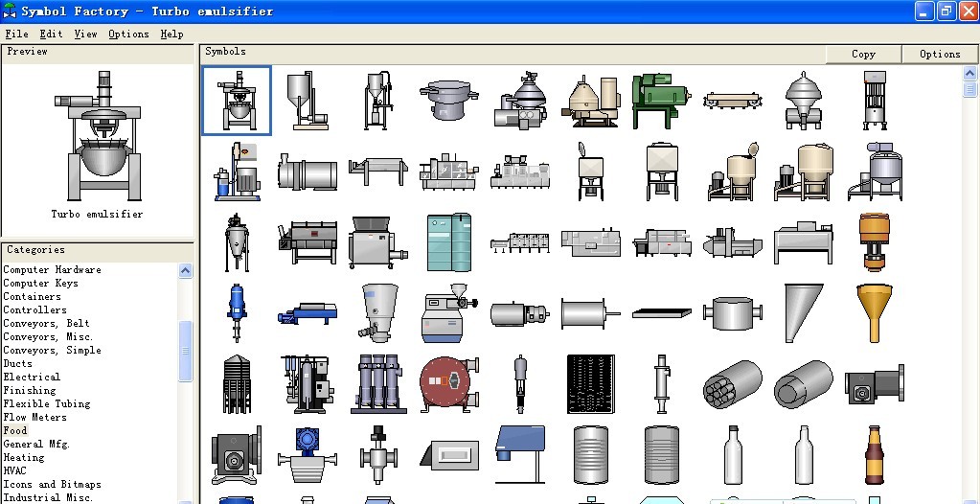This screenshot has width=980, height=504.
Task: Choose the horizontal ribbon blender symbol
Action: click(307, 242)
